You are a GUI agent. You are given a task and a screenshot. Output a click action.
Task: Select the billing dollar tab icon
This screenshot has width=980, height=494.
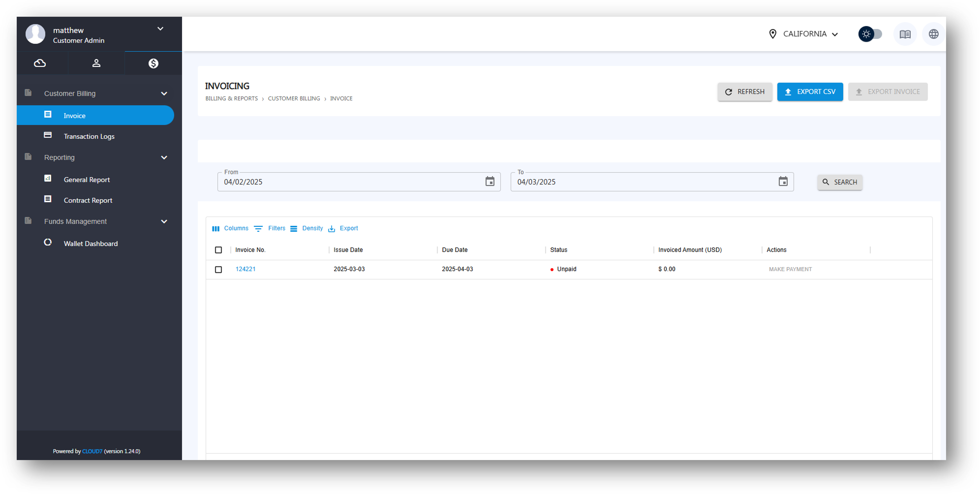(x=153, y=63)
